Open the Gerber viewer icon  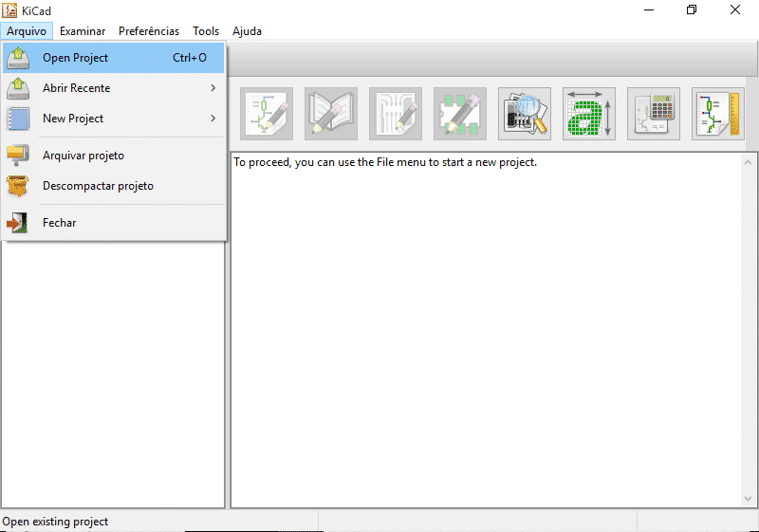coord(525,114)
